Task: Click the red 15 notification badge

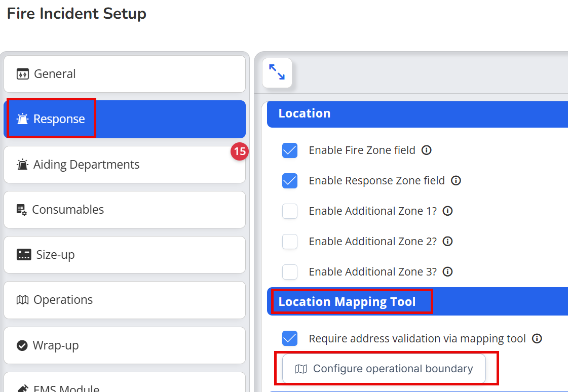Action: (x=240, y=151)
